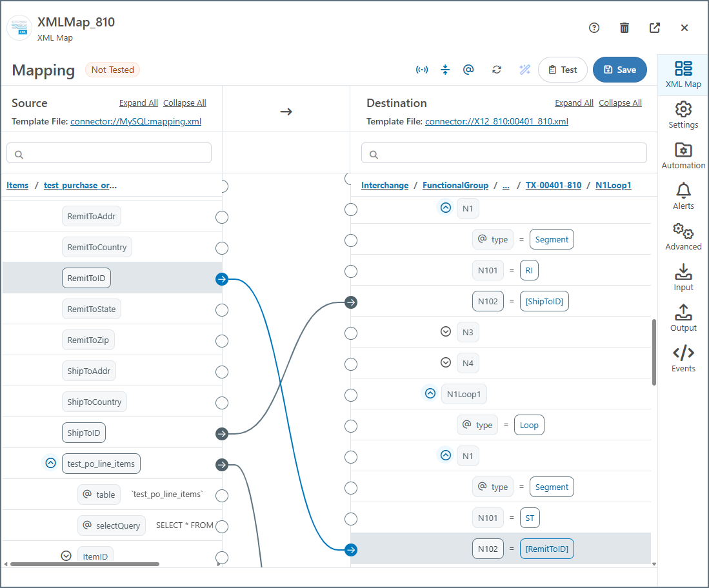Open the Automation tab in sidebar
The height and width of the screenshot is (588, 709).
(683, 156)
